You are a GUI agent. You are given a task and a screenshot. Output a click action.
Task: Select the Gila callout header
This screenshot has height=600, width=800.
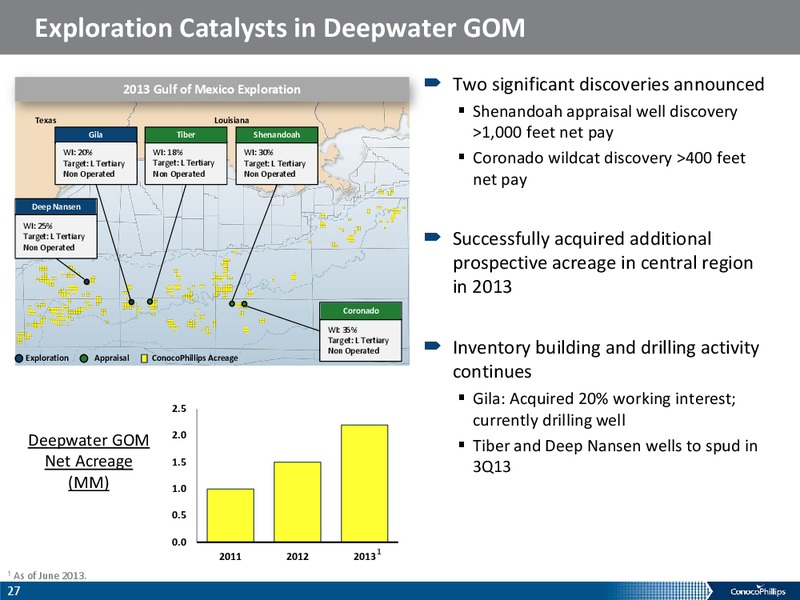pyautogui.click(x=96, y=135)
